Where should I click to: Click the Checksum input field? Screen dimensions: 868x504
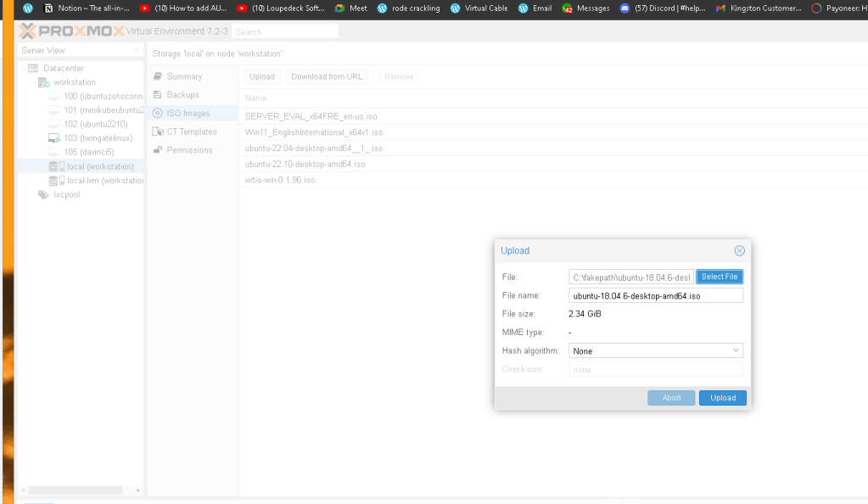pos(655,369)
